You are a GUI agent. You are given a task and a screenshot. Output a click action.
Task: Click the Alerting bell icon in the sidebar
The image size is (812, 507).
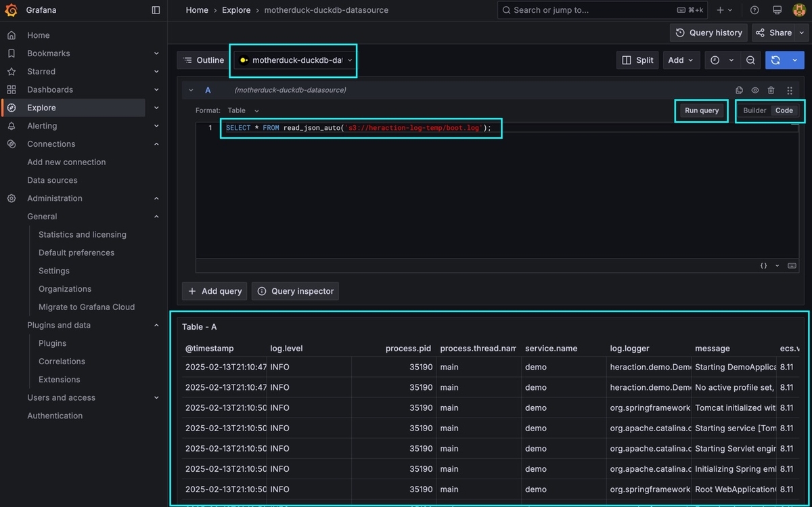12,126
